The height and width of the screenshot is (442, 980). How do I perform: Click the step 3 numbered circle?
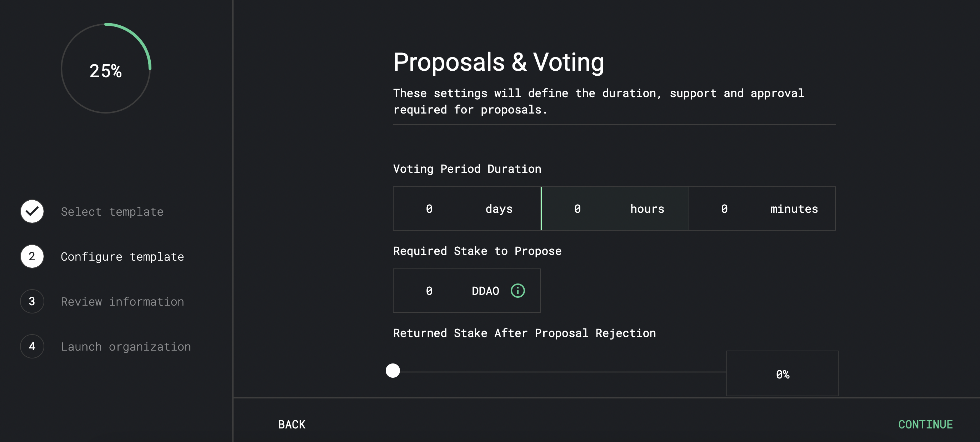32,301
